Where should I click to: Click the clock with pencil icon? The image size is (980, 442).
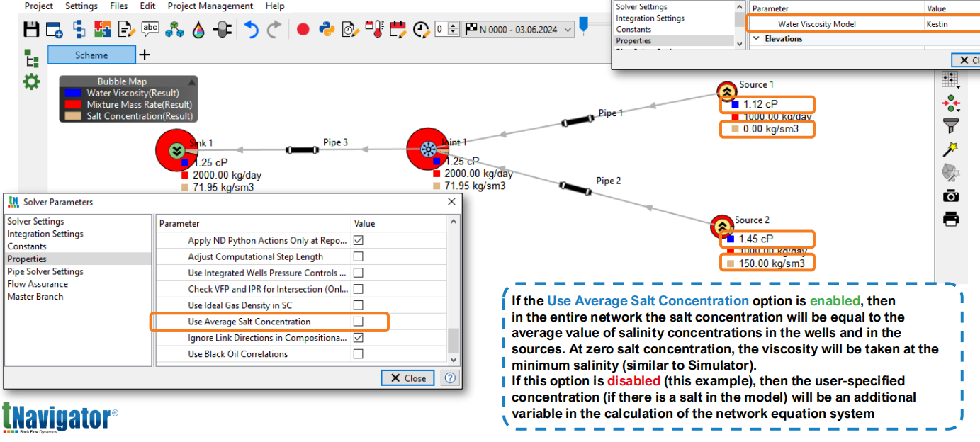(422, 29)
